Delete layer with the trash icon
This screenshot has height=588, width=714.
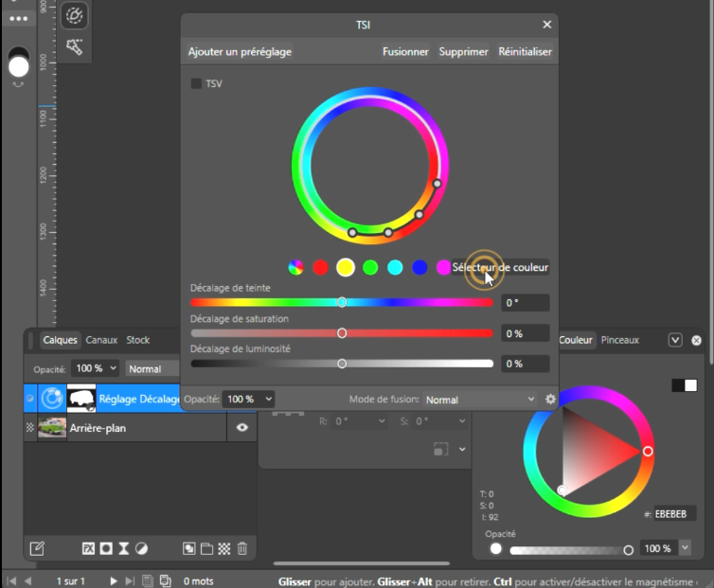[242, 548]
